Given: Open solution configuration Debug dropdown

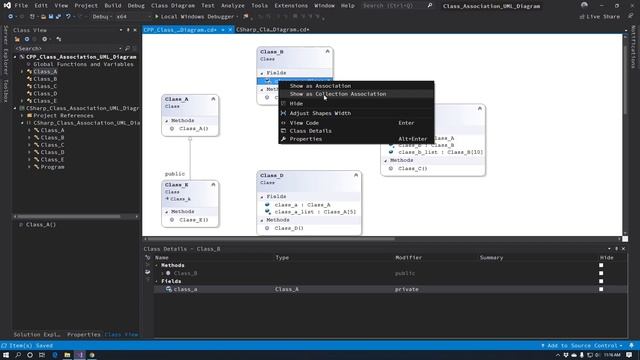Looking at the screenshot, I should point(101,17).
